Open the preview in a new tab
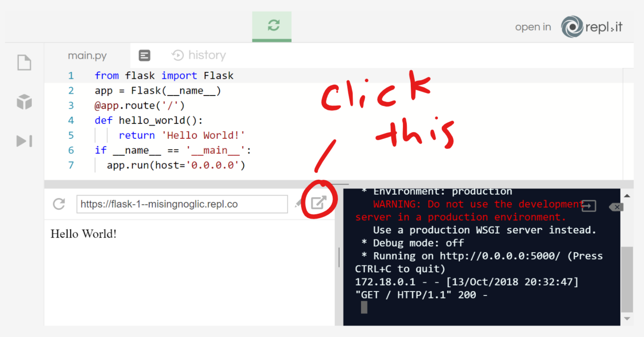The height and width of the screenshot is (337, 644). click(x=319, y=202)
